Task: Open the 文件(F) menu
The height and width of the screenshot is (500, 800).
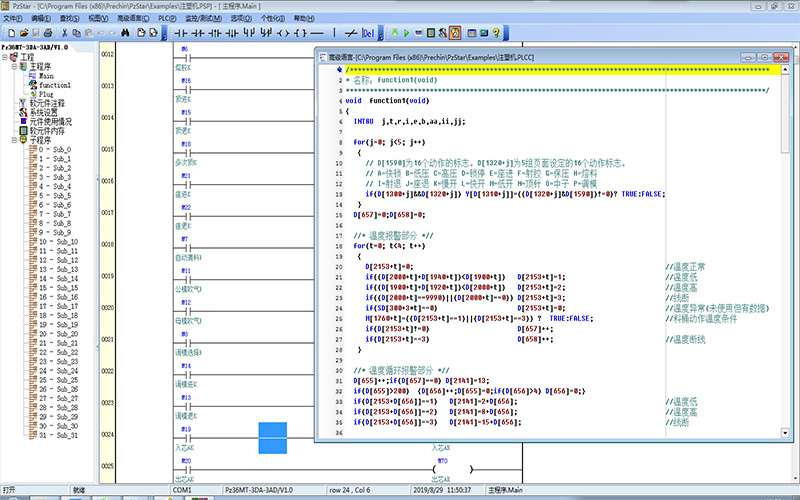Action: click(x=14, y=18)
